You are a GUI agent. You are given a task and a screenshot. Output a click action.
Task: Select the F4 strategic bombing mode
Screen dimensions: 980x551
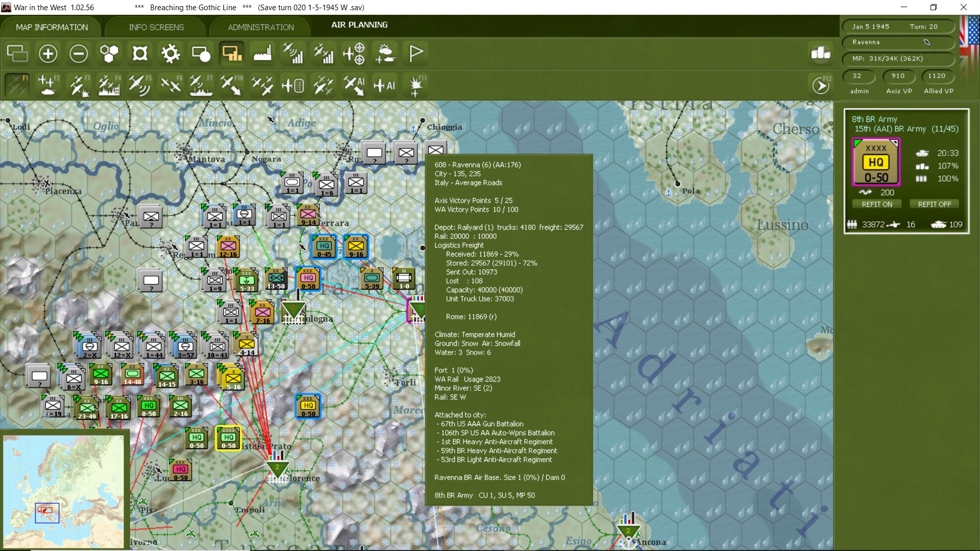109,85
